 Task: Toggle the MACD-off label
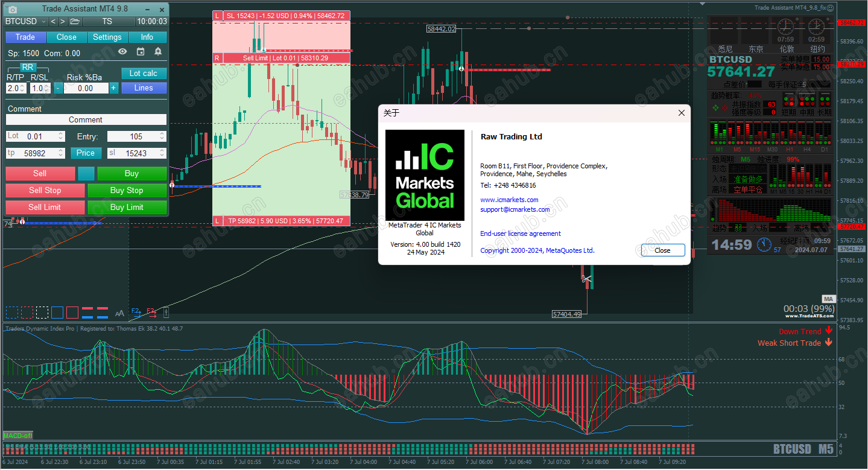pos(18,435)
